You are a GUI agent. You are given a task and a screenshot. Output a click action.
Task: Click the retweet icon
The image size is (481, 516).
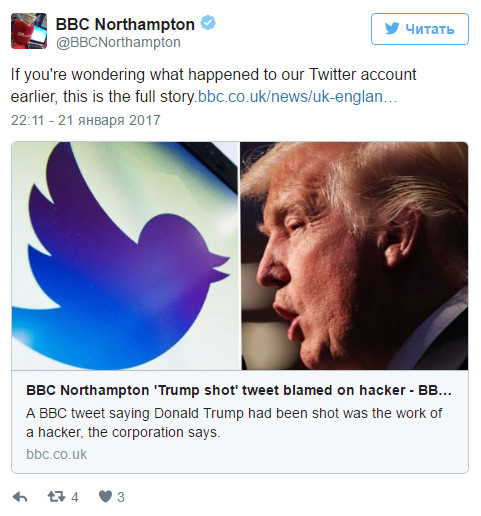pyautogui.click(x=56, y=497)
